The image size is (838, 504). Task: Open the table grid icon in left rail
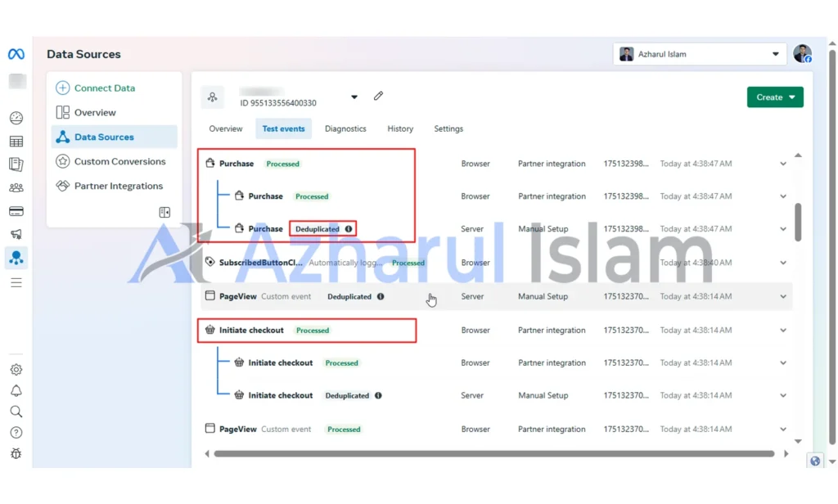[16, 141]
